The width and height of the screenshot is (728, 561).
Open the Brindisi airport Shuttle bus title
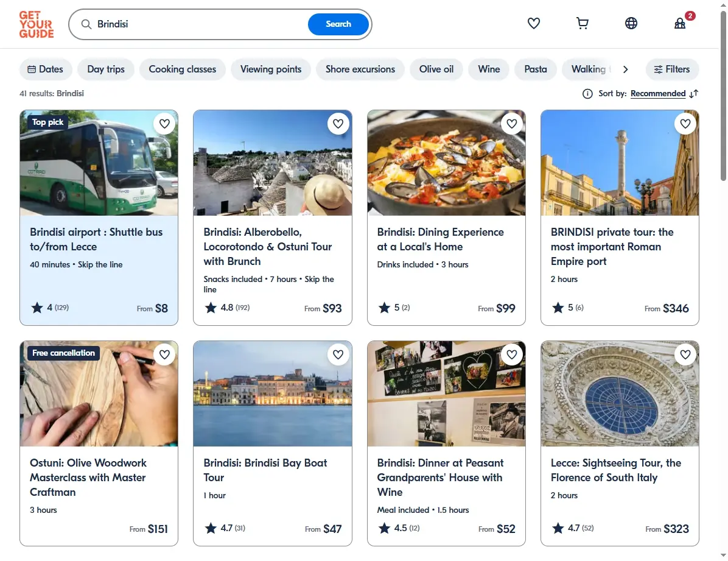96,239
